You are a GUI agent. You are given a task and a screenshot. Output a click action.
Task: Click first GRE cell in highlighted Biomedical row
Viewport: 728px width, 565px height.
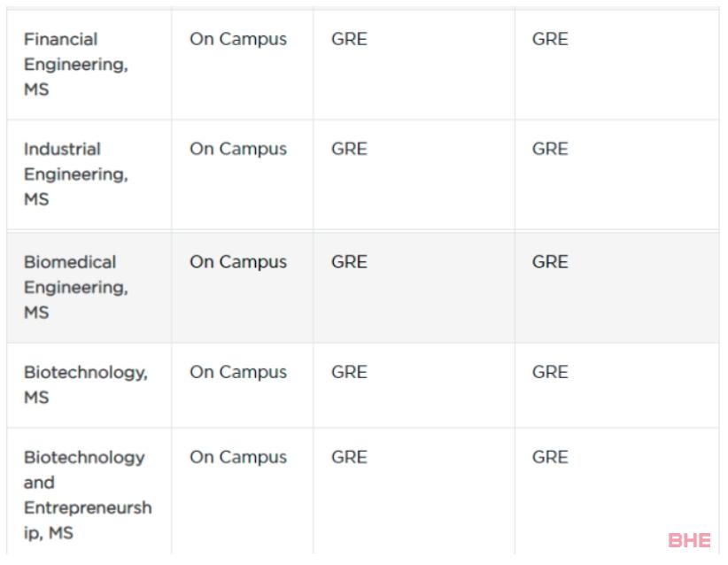tap(349, 262)
